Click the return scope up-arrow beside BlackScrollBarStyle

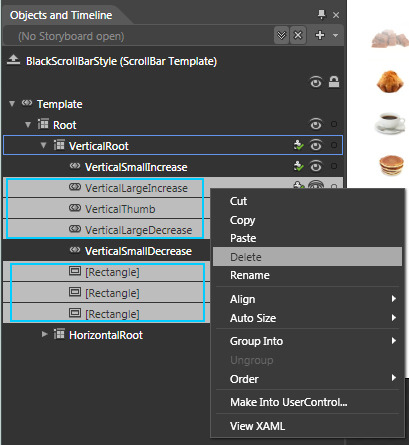coord(13,60)
